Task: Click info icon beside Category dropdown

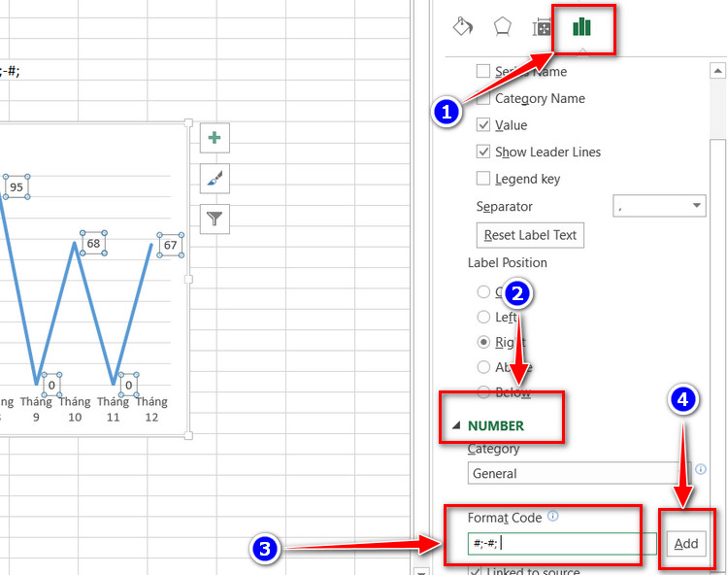Action: coord(701,469)
